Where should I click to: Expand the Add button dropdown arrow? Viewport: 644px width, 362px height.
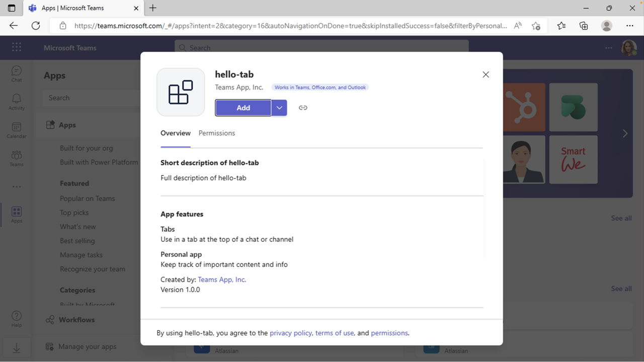click(x=279, y=108)
